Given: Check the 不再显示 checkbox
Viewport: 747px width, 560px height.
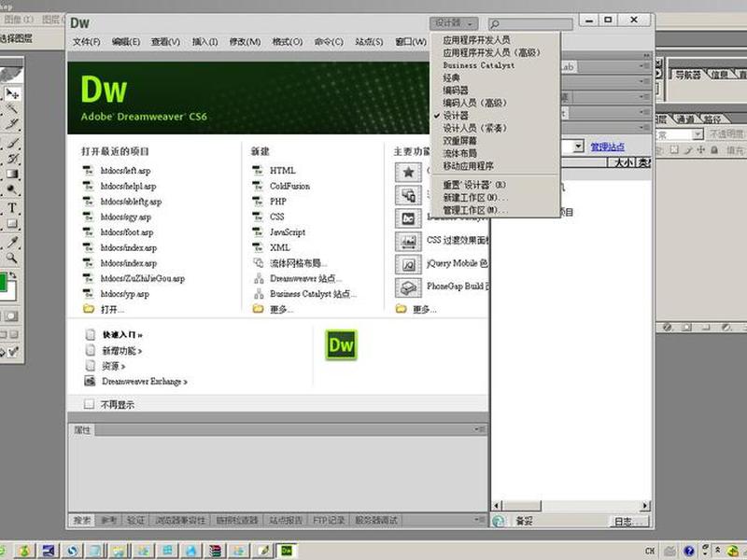Looking at the screenshot, I should click(89, 404).
